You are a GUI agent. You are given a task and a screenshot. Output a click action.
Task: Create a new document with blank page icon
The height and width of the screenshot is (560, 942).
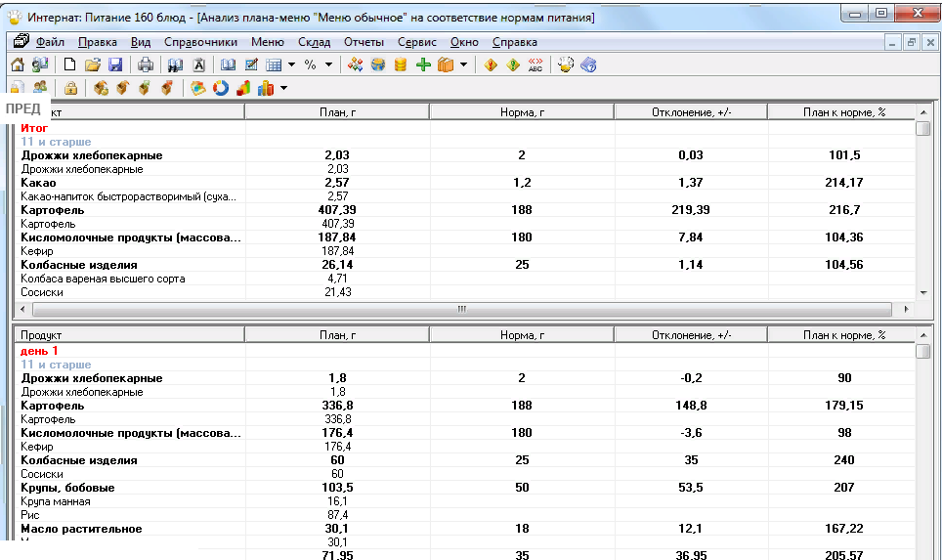click(x=69, y=65)
